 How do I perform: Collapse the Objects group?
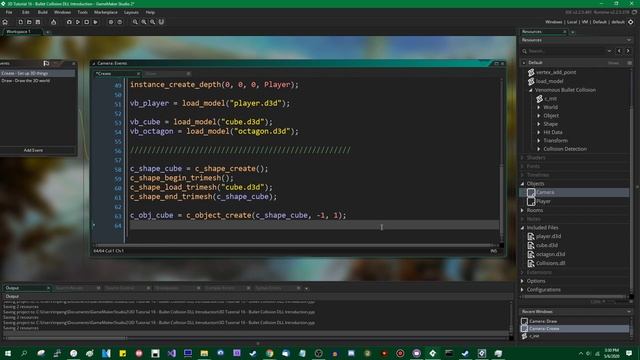point(522,184)
